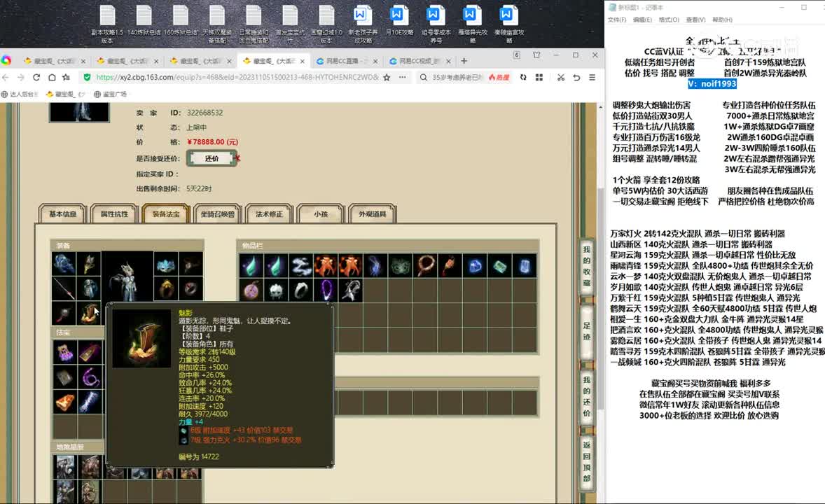
Task: Click the 热搜 hot search button
Action: point(499,77)
